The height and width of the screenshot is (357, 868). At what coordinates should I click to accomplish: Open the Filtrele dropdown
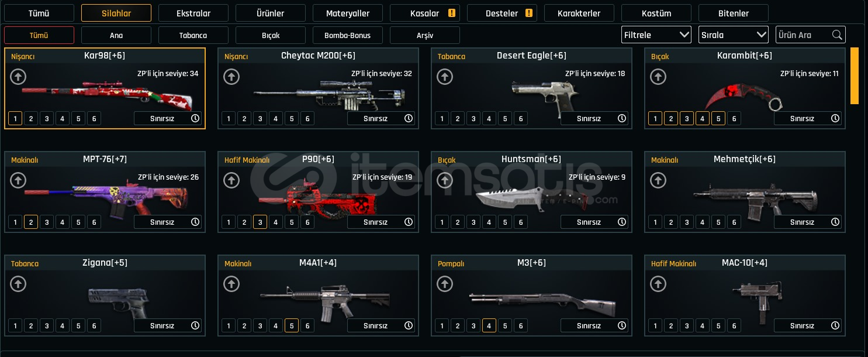click(x=656, y=35)
